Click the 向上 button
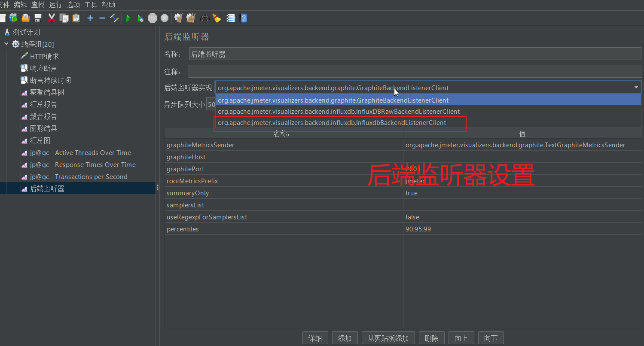 pos(461,338)
